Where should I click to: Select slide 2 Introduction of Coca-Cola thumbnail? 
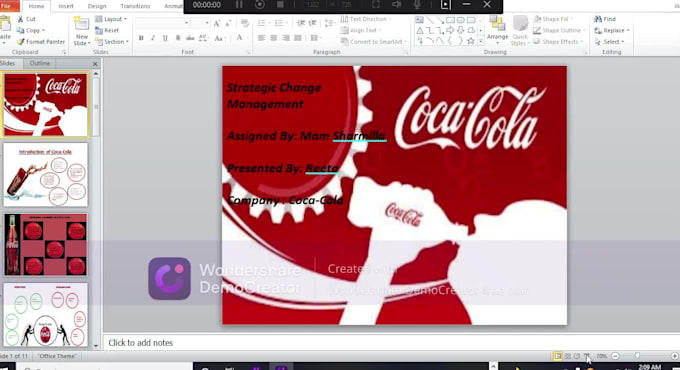click(x=46, y=175)
